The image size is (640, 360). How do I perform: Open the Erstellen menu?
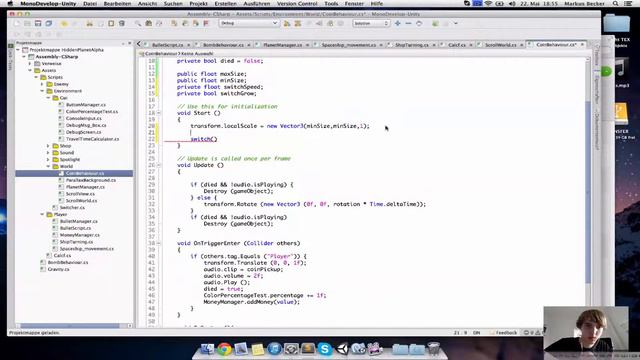225,4
